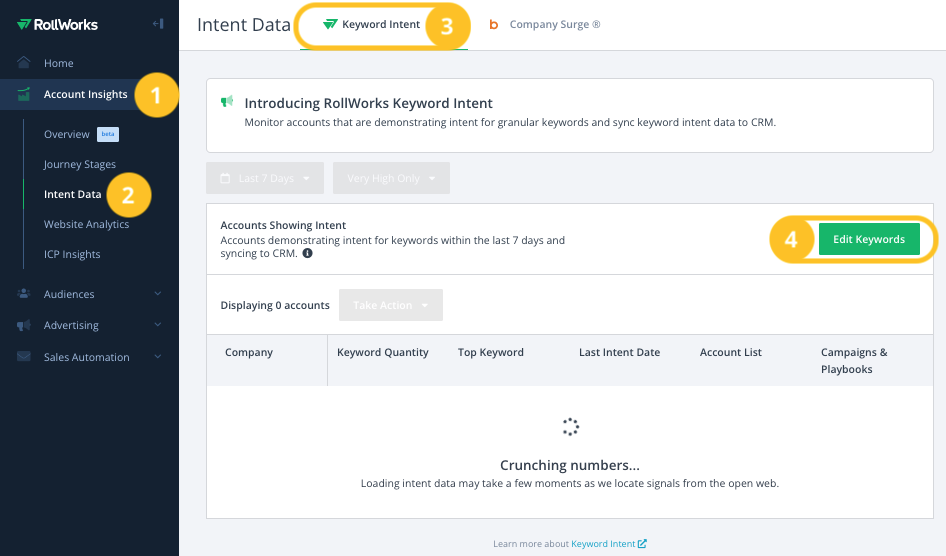Viewport: 946px width, 556px height.
Task: Click the Top Keyword column header
Action: (490, 352)
